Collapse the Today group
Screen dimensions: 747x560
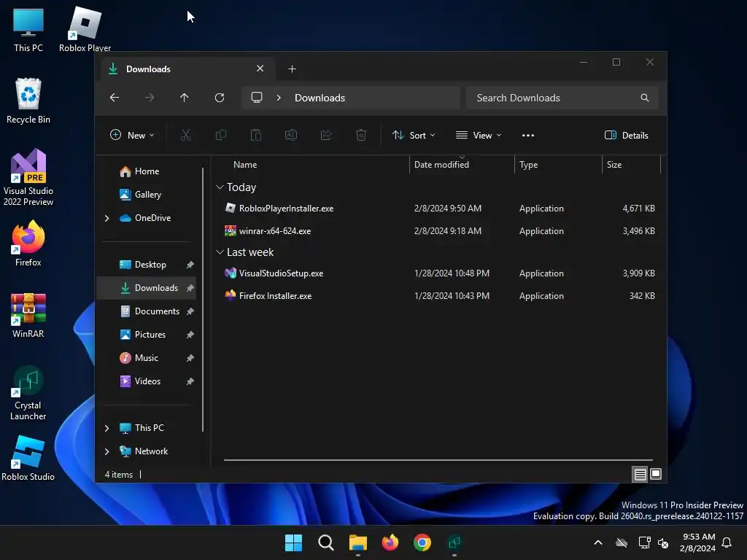220,187
